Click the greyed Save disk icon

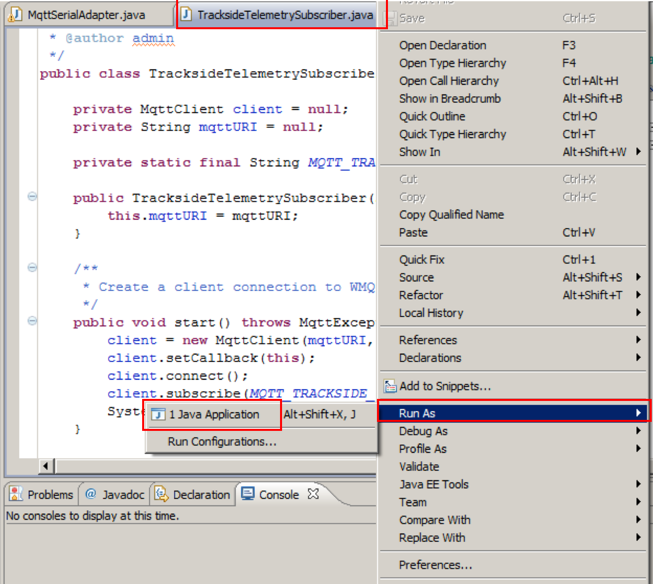[390, 18]
